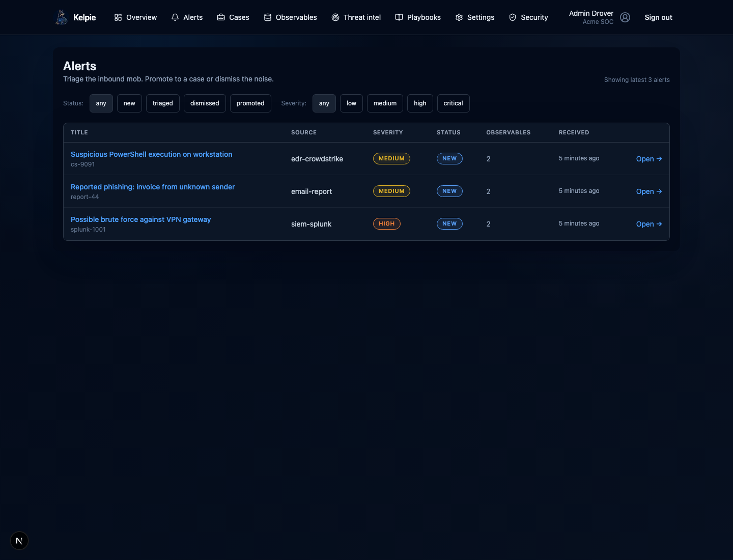The width and height of the screenshot is (733, 560).
Task: Select the high severity filter
Action: tap(420, 103)
